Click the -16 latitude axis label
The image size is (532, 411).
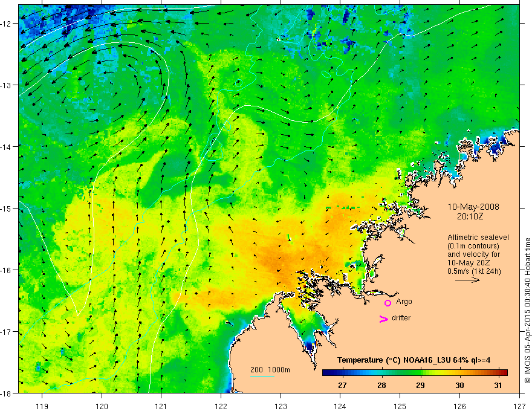pyautogui.click(x=7, y=270)
